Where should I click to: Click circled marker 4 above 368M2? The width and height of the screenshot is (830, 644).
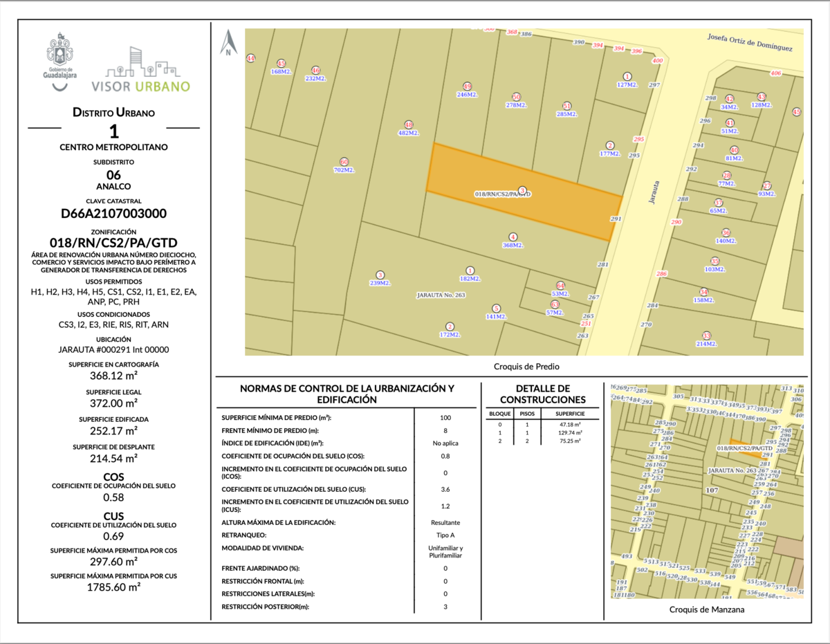click(513, 237)
